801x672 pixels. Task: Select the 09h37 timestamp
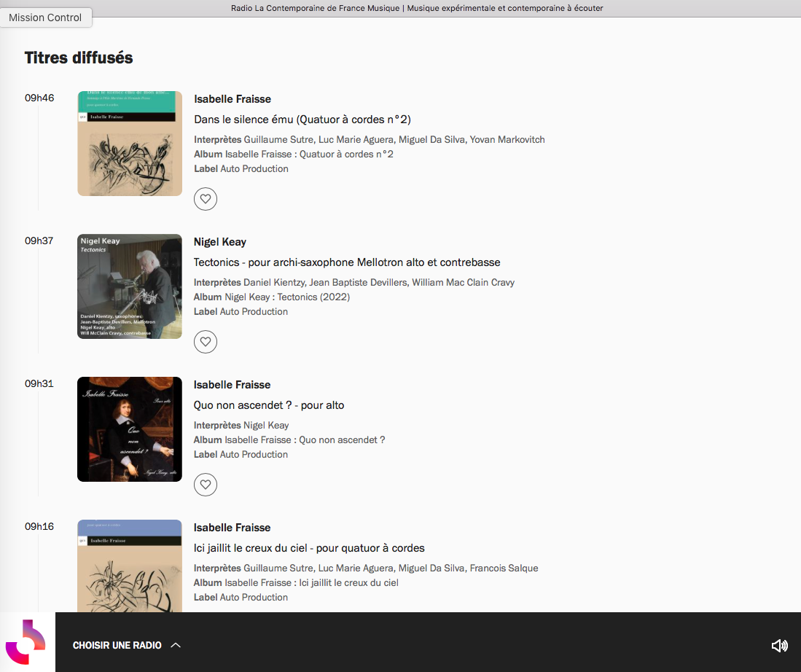[x=39, y=241]
